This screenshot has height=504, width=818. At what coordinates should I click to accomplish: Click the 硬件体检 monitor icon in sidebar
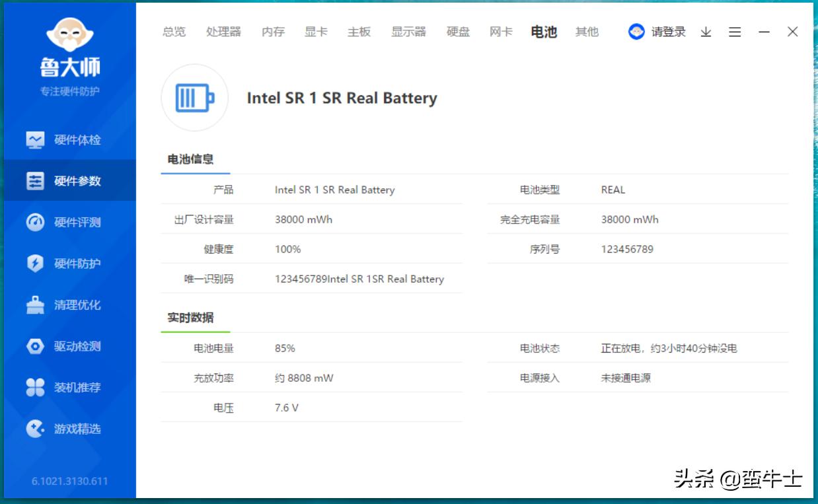tap(35, 140)
